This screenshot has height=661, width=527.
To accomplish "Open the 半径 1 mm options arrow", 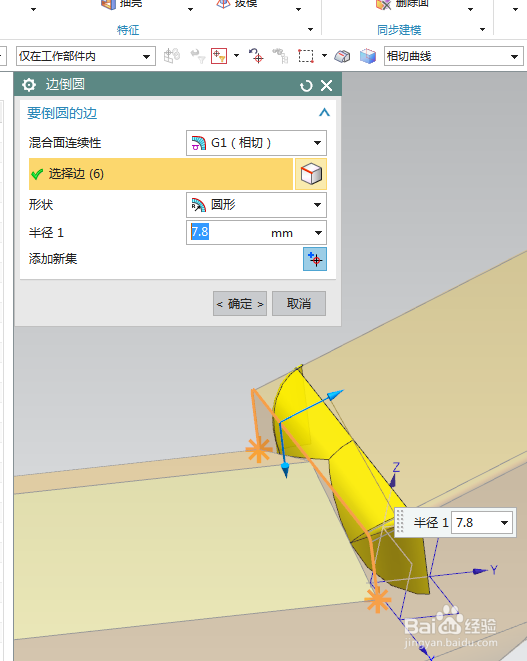I will (318, 233).
